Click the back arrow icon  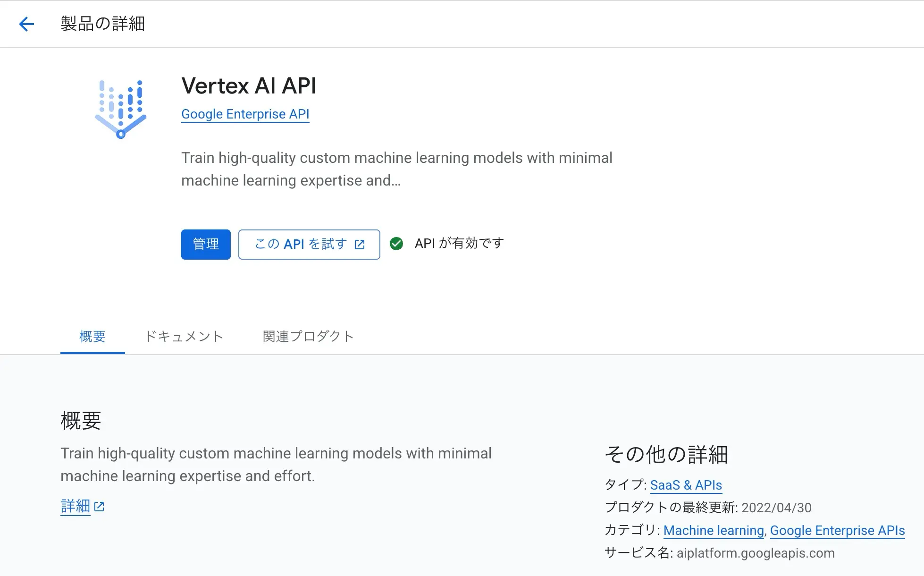point(26,24)
